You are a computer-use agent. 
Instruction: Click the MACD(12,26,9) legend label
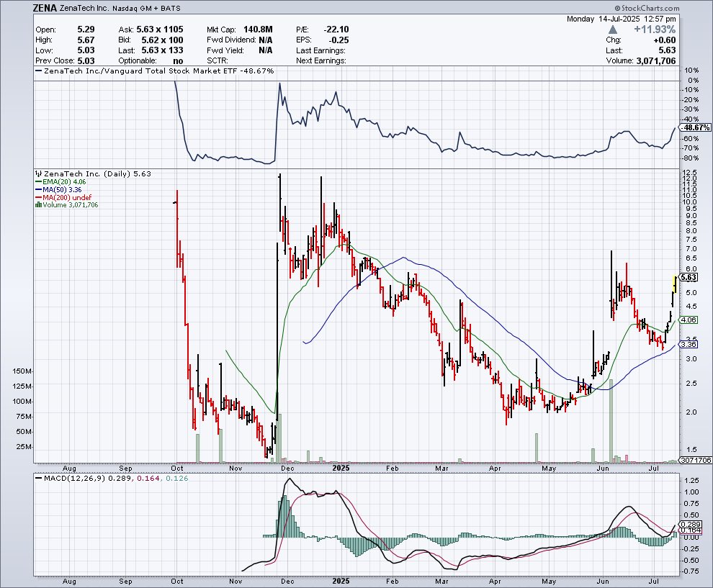pos(74,478)
